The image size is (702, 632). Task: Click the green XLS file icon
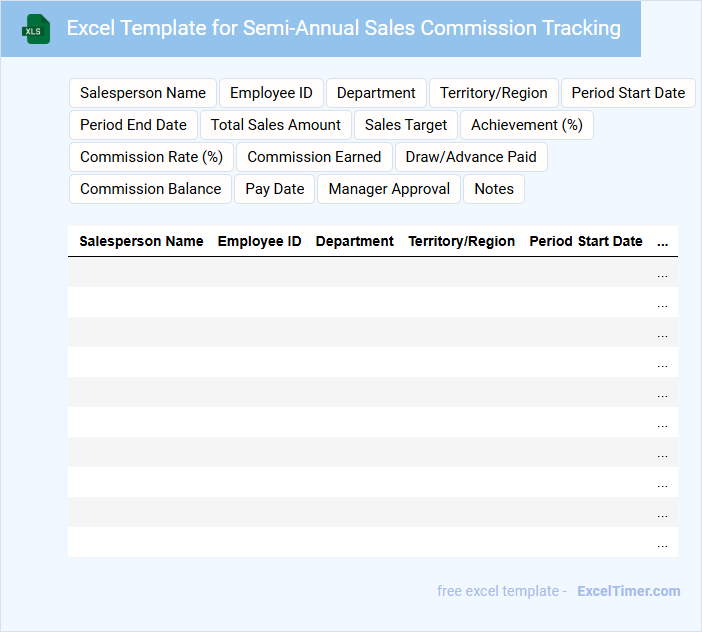click(36, 29)
